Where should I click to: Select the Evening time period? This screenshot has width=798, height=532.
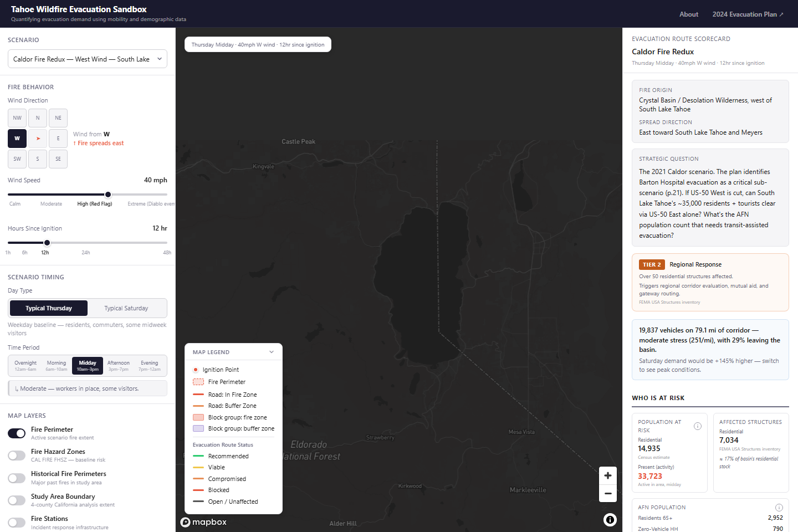[x=150, y=366]
